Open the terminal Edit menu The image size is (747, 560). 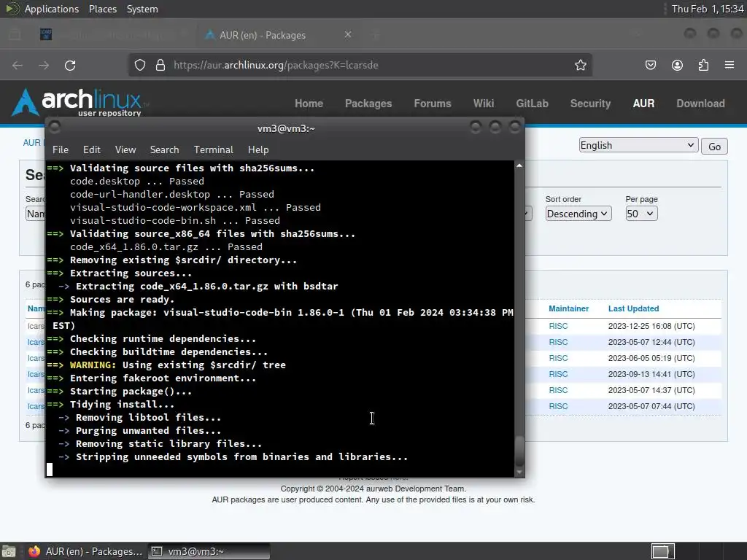91,149
